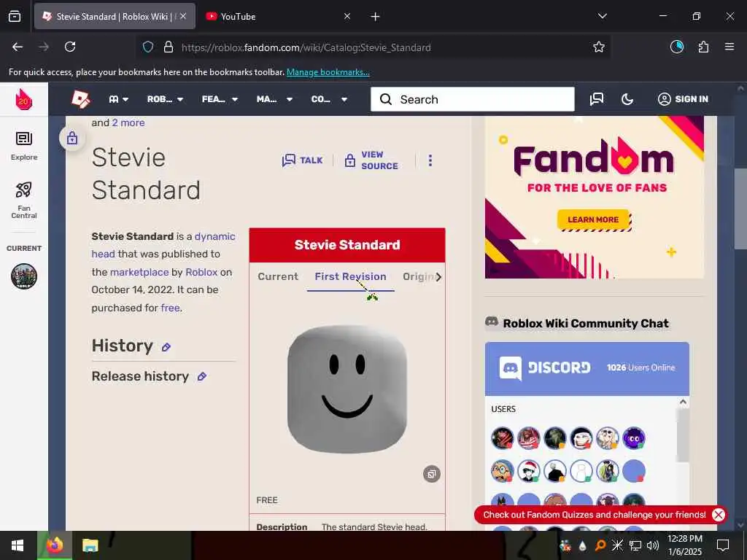
Task: Expand the ROB... navigation dropdown
Action: (x=166, y=99)
